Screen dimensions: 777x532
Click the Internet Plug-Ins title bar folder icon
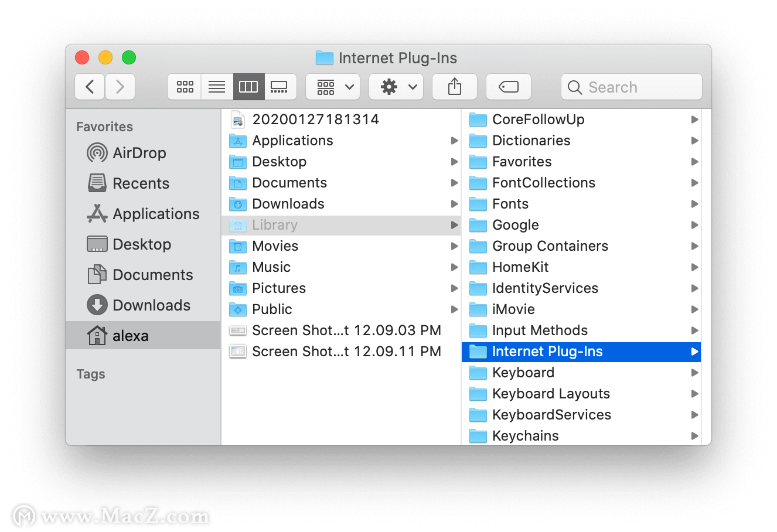click(x=325, y=57)
